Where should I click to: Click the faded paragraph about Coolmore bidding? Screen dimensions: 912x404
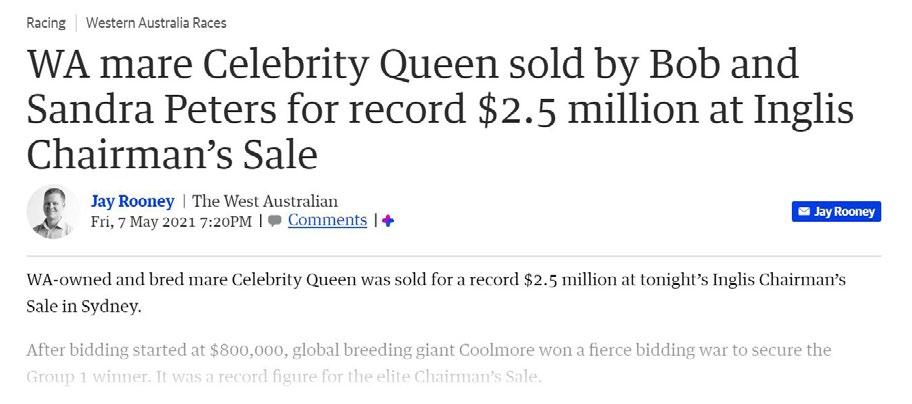[x=430, y=351]
